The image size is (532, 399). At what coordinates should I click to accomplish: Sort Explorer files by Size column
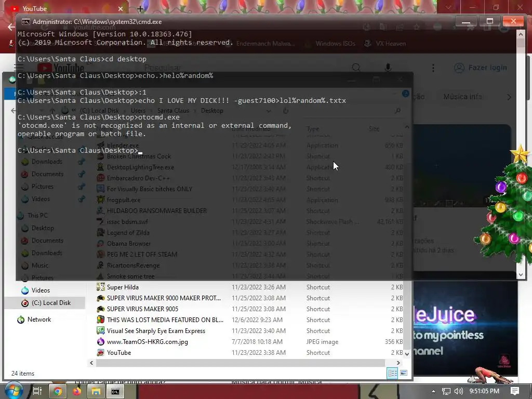point(374,129)
